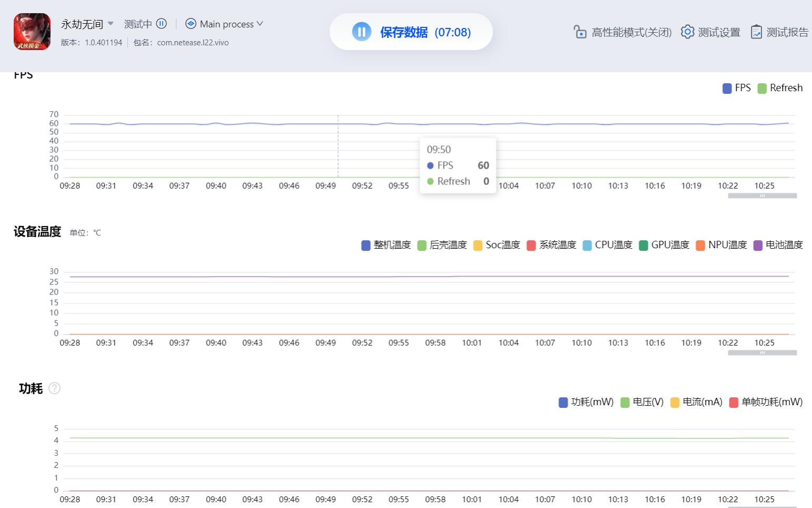Screen dimensions: 812x508
Task: Click the blue pause button beside 保存数据
Action: pos(362,32)
